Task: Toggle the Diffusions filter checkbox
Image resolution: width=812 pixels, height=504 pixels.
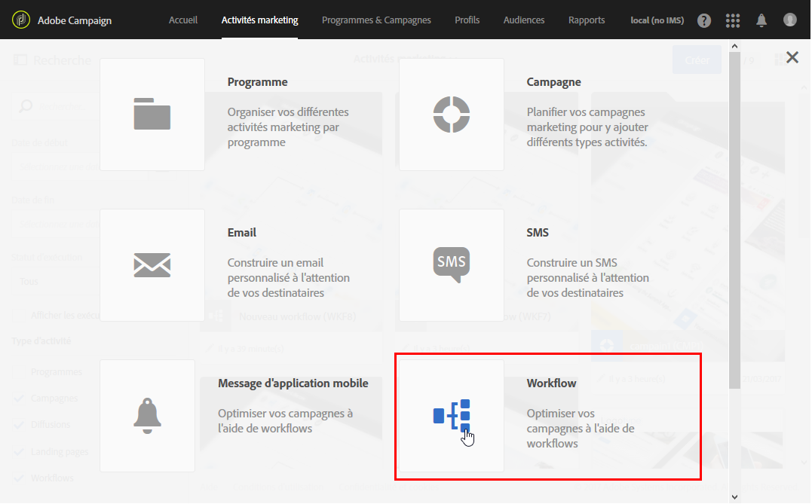Action: (19, 424)
